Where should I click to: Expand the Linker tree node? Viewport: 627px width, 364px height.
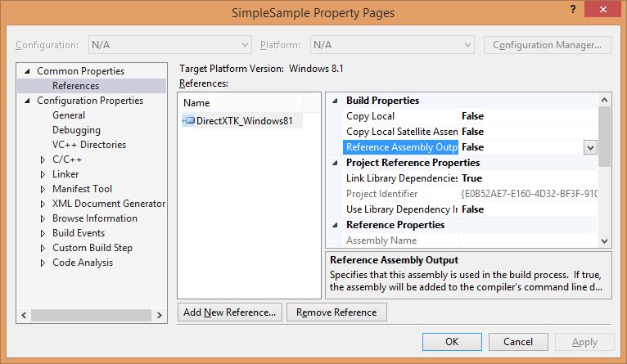(43, 174)
